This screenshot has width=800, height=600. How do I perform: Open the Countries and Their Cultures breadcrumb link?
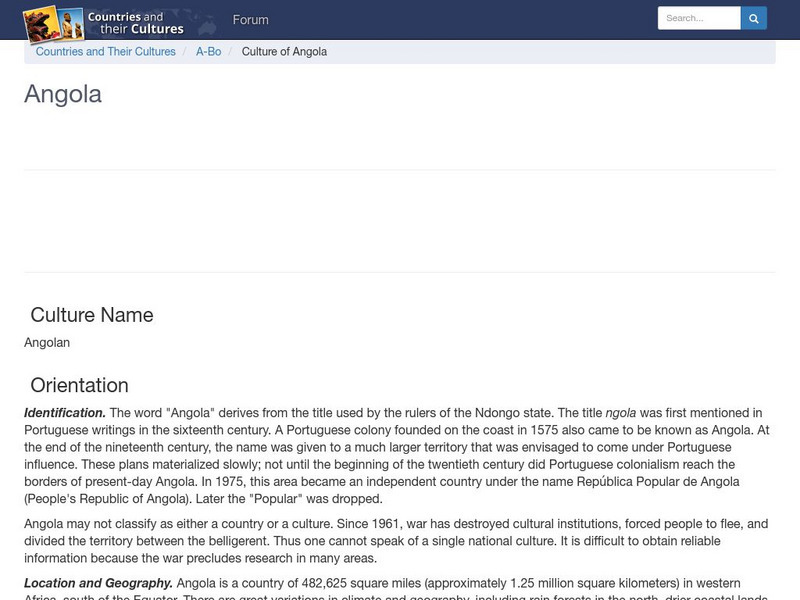[x=106, y=52]
